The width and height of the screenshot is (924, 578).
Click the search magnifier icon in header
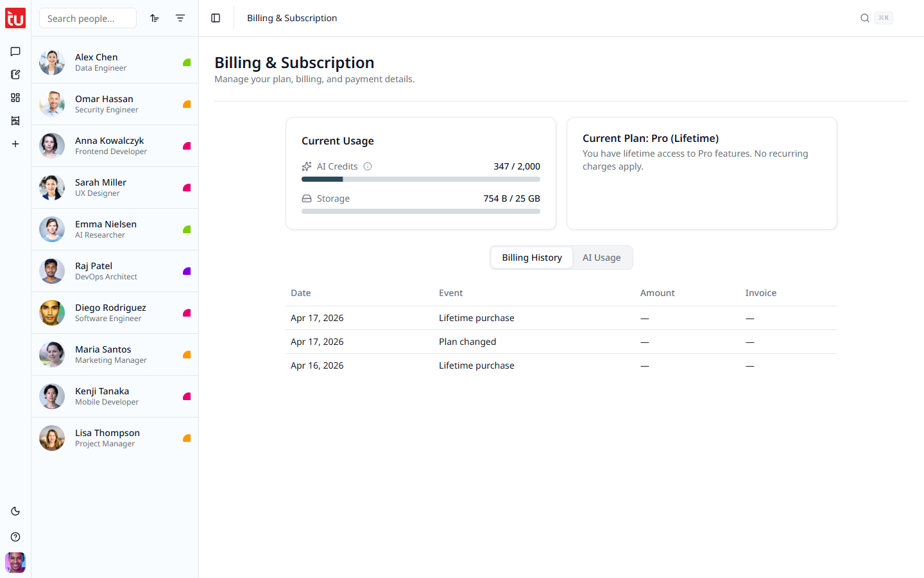point(865,18)
